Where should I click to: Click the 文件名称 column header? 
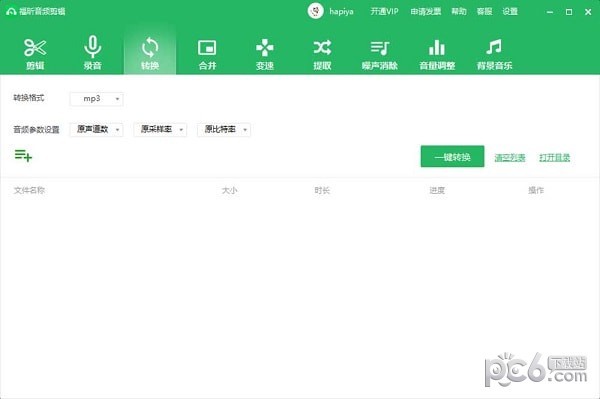coord(29,190)
